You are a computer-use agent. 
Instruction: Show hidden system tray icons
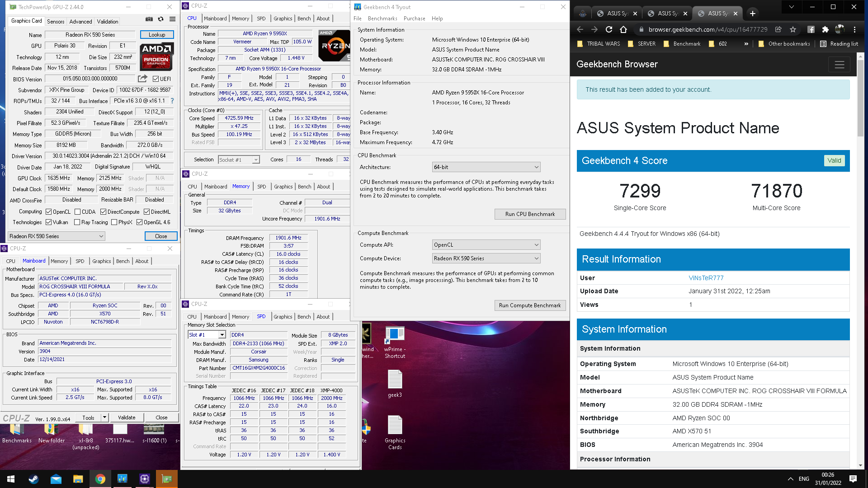pyautogui.click(x=790, y=479)
